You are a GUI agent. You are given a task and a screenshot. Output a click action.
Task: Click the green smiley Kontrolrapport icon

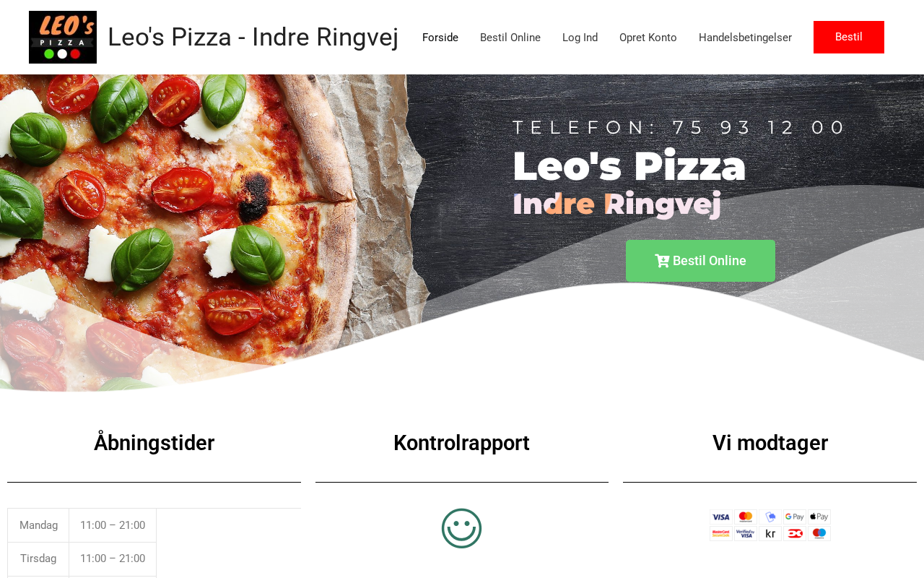pos(461,528)
